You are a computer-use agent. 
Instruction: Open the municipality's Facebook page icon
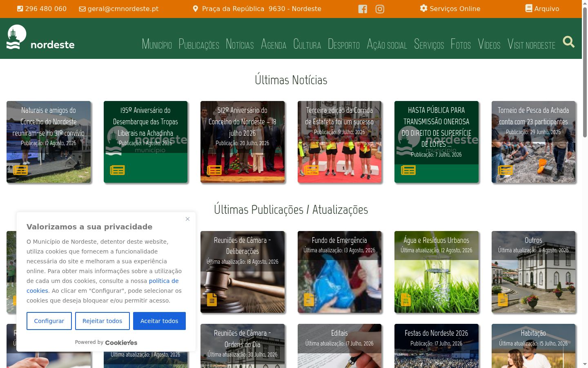pos(363,9)
